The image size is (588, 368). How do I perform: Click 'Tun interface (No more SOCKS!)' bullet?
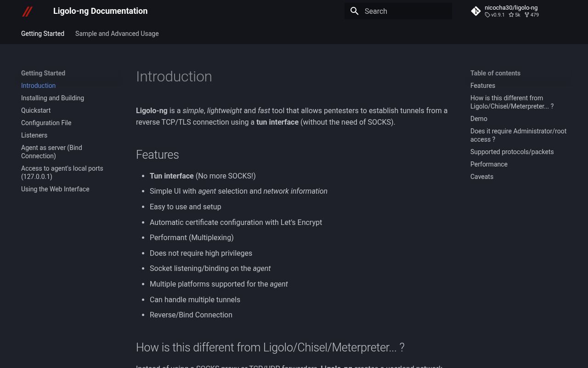coord(203,176)
